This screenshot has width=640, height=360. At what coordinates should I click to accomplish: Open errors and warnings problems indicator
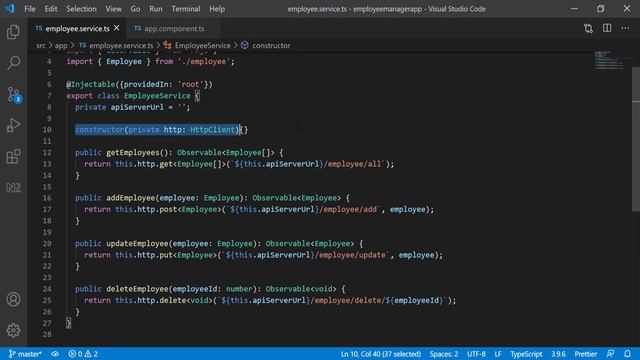tap(83, 354)
